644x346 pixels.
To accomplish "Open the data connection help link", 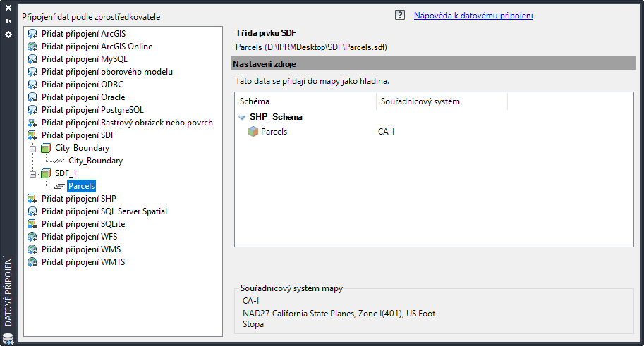I will pyautogui.click(x=473, y=15).
